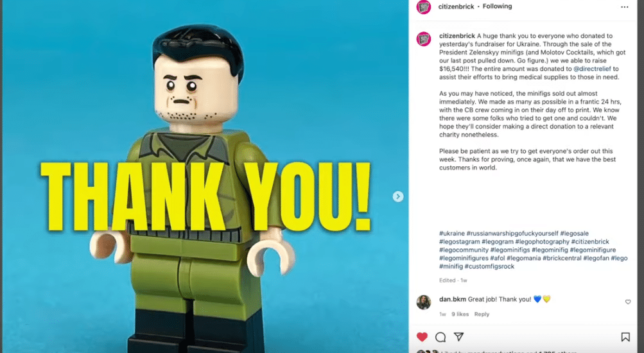Reply to dan.bkm's comment
This screenshot has height=353, width=644.
coord(482,314)
